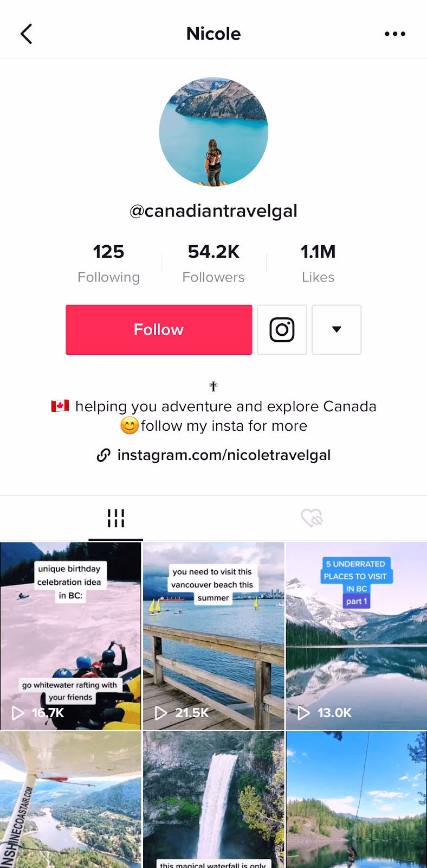Image resolution: width=427 pixels, height=868 pixels.
Task: Click the play icon showing 21.5K views
Action: click(161, 713)
